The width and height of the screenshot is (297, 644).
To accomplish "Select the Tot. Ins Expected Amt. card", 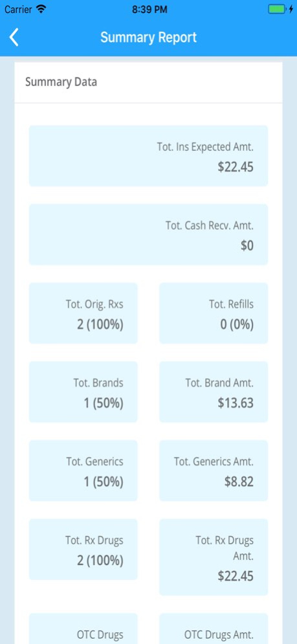I will (148, 156).
